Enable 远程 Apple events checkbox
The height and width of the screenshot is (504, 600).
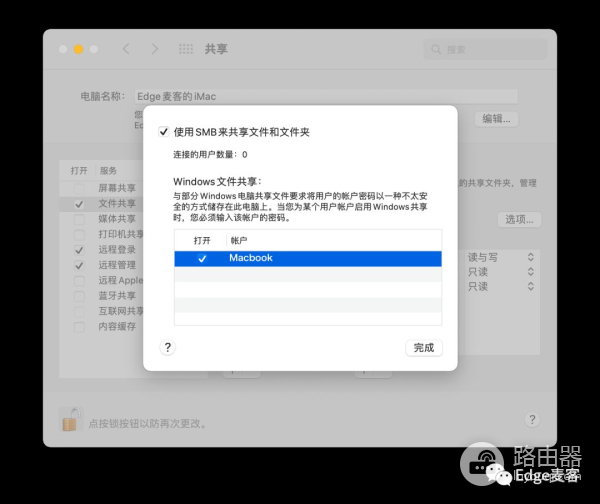point(79,281)
